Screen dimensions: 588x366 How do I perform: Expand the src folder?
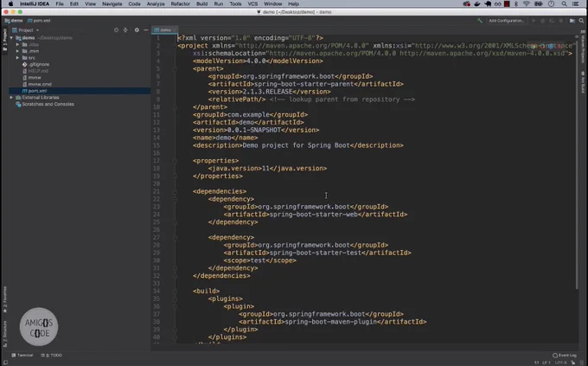[17, 58]
